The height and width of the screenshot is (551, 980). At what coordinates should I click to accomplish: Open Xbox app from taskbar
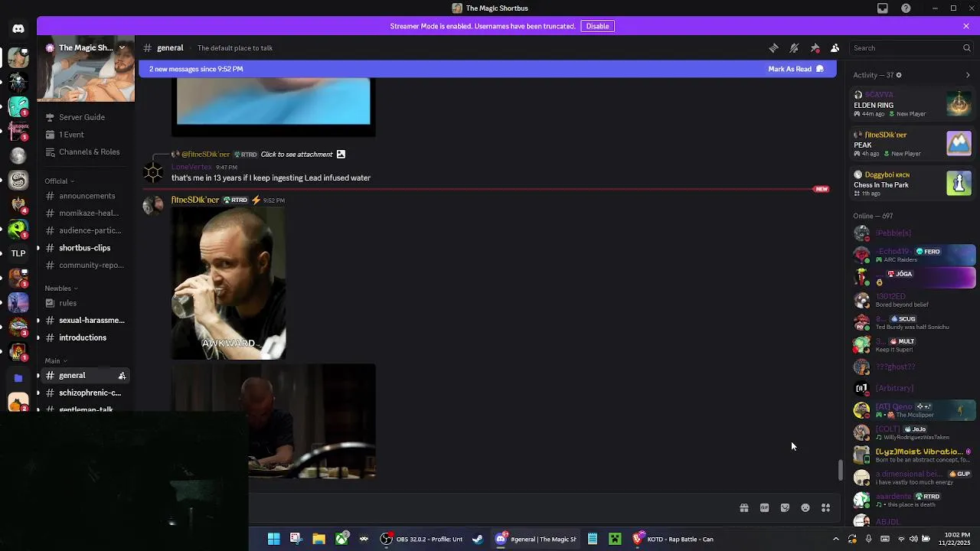tap(341, 540)
